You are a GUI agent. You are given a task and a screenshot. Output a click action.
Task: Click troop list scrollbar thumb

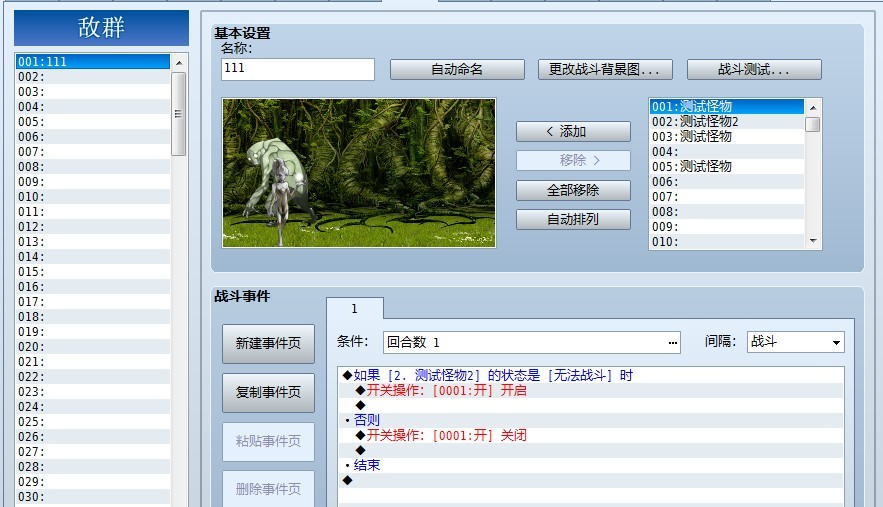179,114
